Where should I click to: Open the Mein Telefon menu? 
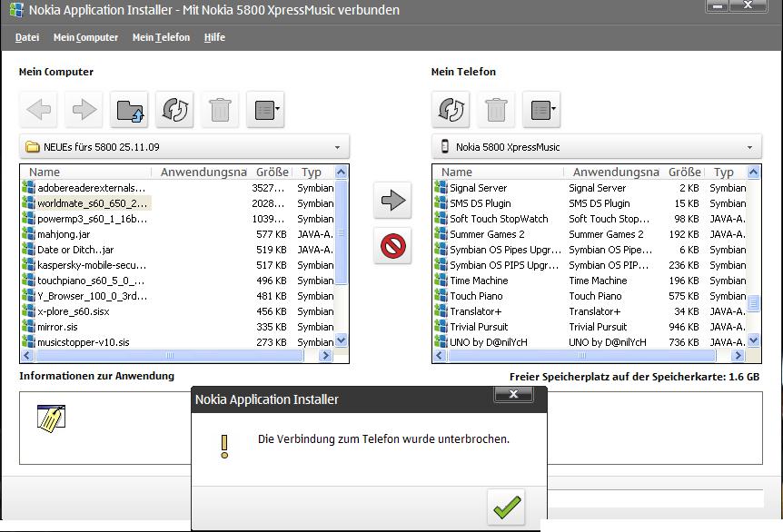pyautogui.click(x=162, y=37)
